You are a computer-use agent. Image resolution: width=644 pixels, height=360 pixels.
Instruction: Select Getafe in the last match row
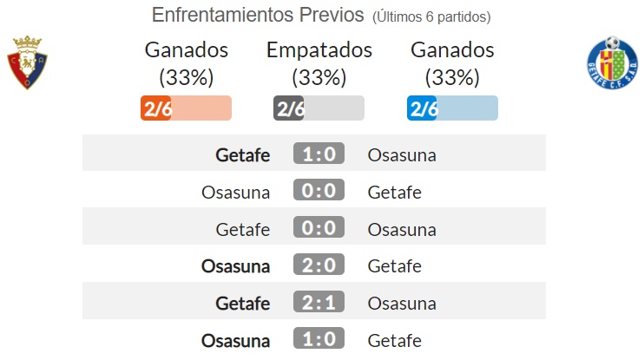click(x=394, y=340)
